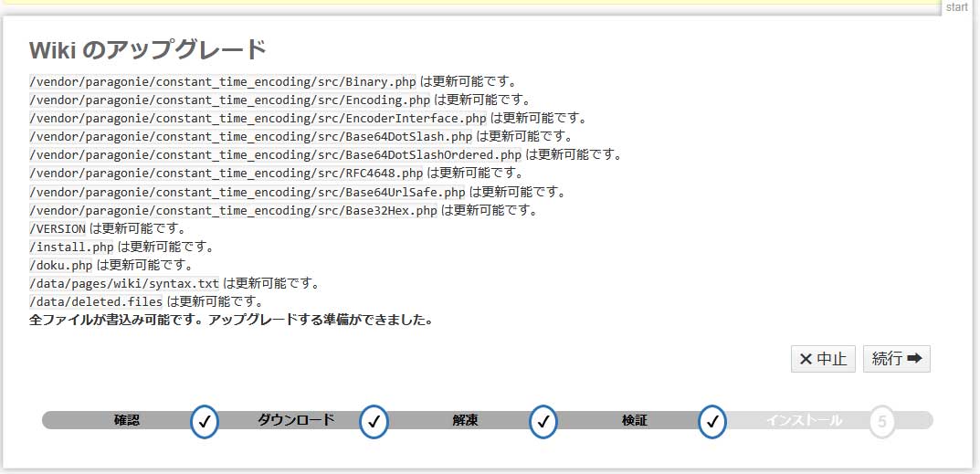The height and width of the screenshot is (474, 980).
Task: Click the /install.php file entry
Action: tap(121, 247)
